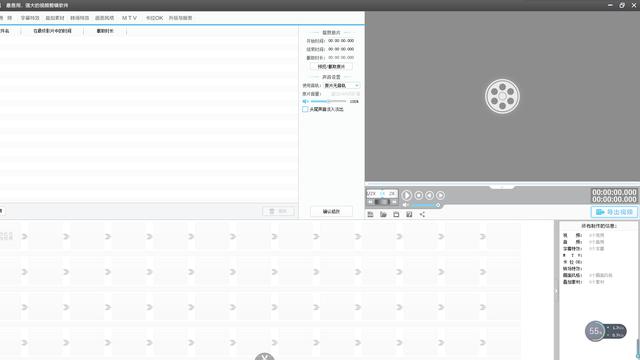Image resolution: width=640 pixels, height=360 pixels.
Task: Click the 视频 row in the info panel
Action: [584, 235]
